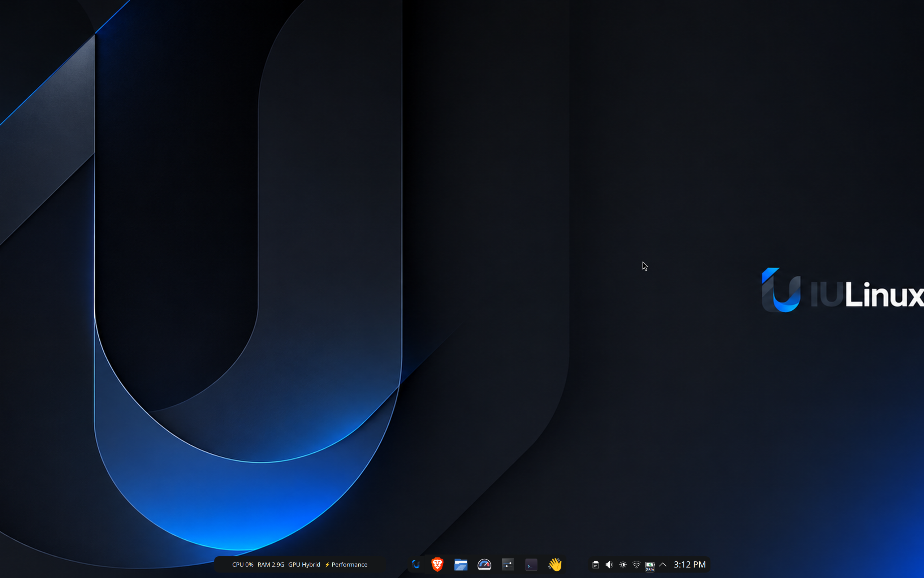This screenshot has height=578, width=924.
Task: Click the Performance power profile indicator
Action: [346, 565]
